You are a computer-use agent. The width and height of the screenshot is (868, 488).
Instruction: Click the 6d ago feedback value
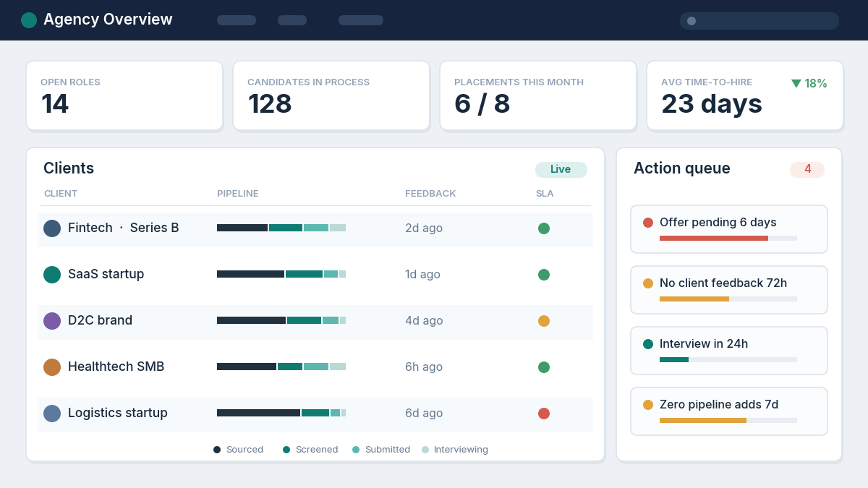424,414
